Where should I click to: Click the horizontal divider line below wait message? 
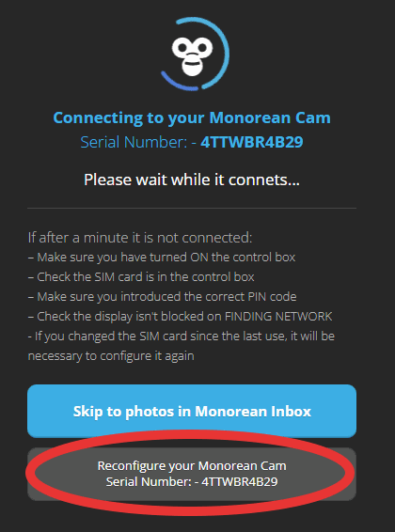192,208
